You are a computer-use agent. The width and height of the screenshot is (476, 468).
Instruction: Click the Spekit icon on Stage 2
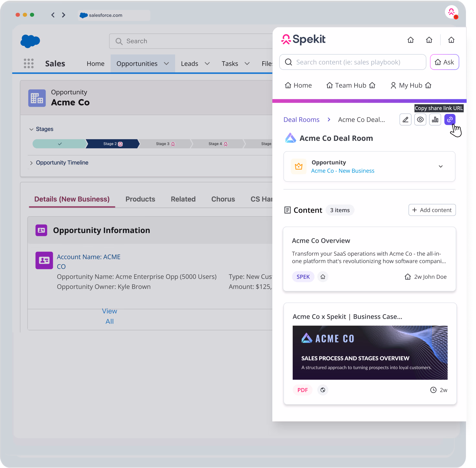tap(120, 144)
